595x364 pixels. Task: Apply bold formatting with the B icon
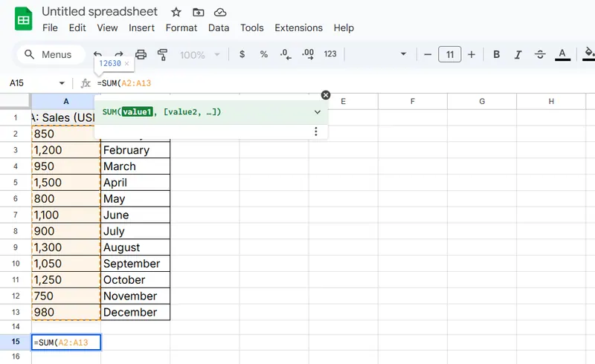496,54
